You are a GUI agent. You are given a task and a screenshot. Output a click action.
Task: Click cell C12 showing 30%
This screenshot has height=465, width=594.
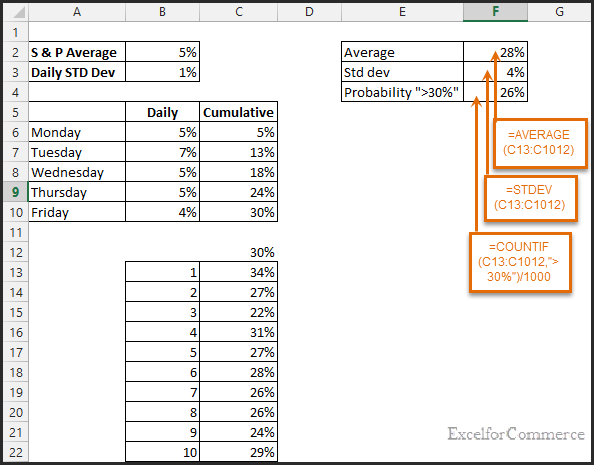238,252
